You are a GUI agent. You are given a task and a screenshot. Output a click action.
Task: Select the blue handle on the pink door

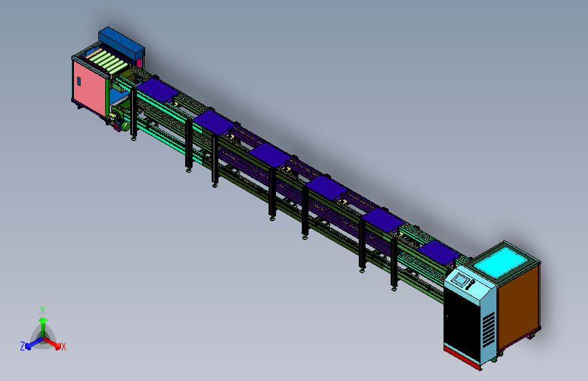click(79, 81)
